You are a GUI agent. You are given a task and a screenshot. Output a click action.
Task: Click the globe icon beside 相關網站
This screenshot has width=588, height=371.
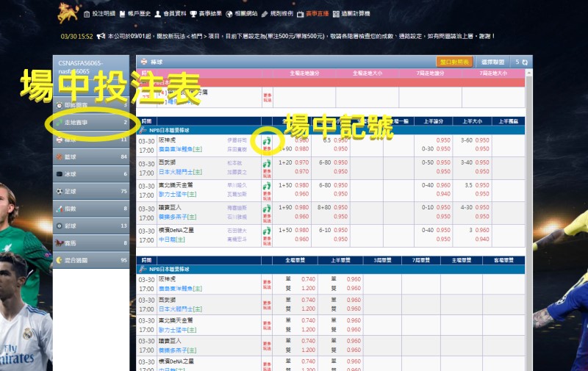[229, 14]
